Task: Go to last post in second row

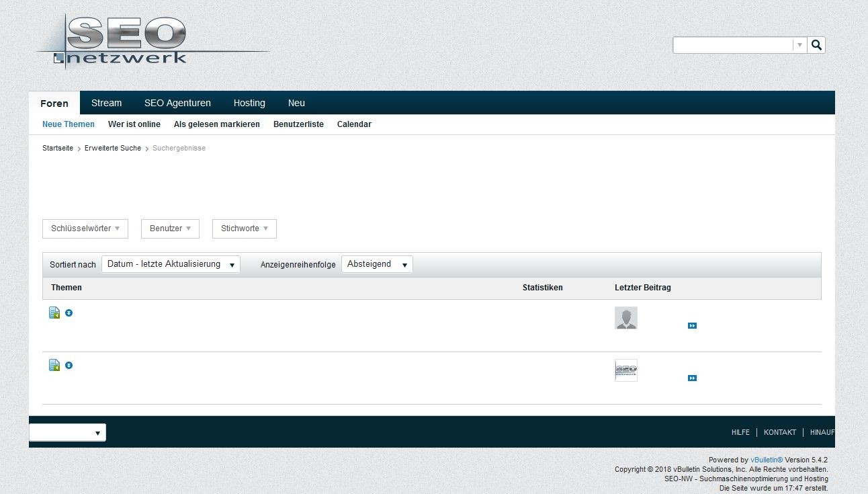Action: tap(692, 378)
